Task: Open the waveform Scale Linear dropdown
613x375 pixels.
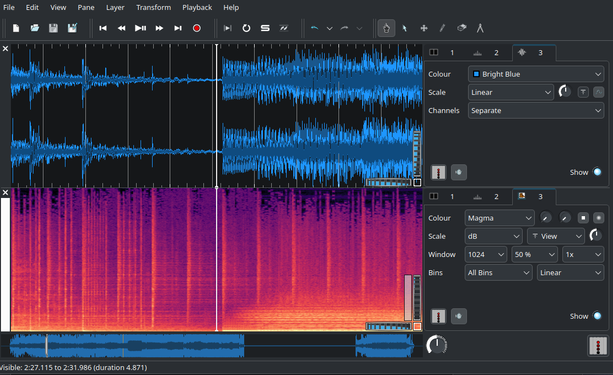Action: coord(511,92)
